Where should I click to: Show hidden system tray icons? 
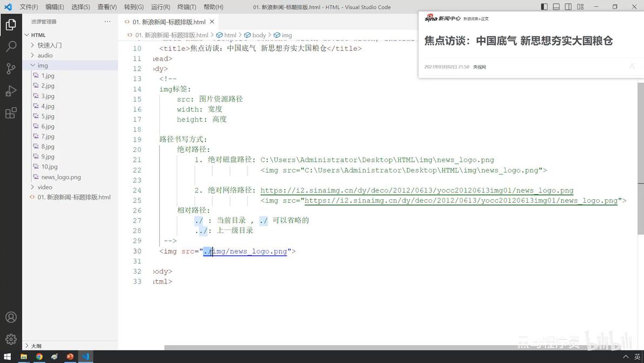click(626, 357)
